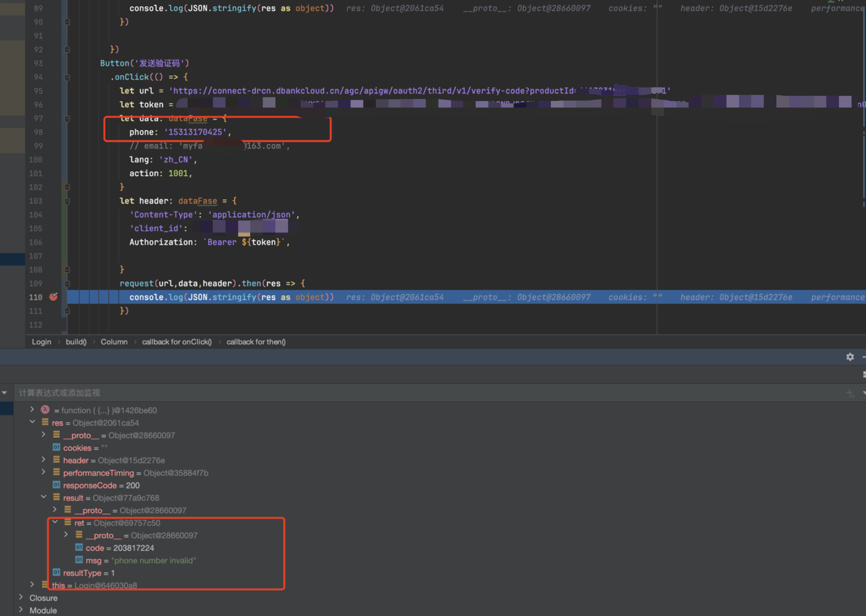The width and height of the screenshot is (866, 616).
Task: Toggle fold end marker on line 108
Action: point(67,270)
